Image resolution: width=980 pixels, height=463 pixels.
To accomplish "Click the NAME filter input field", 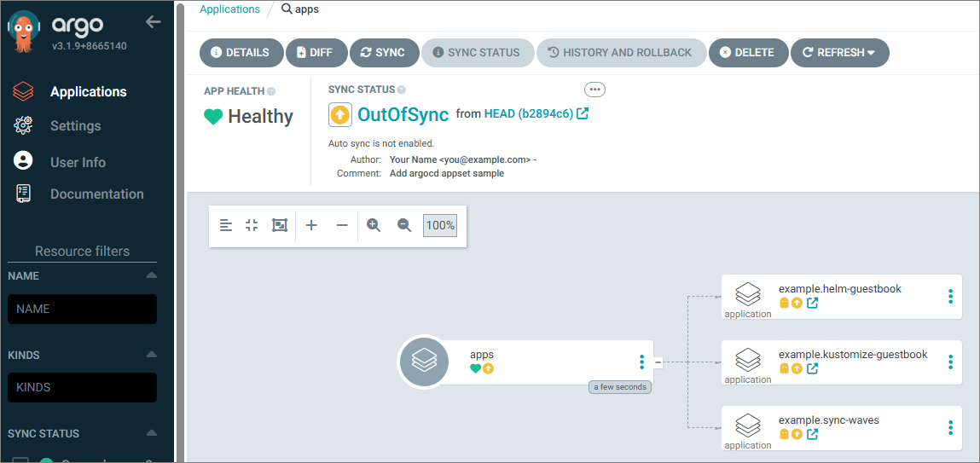I will coord(82,310).
